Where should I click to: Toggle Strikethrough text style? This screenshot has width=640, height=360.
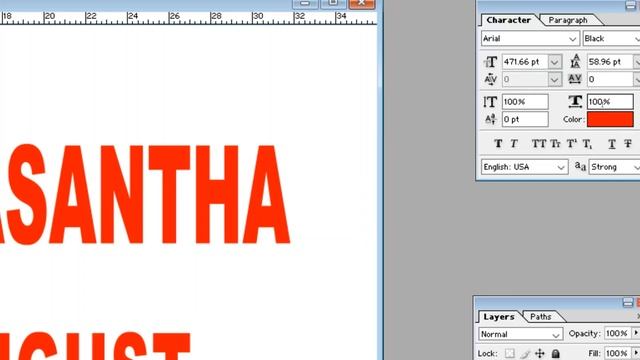[x=628, y=144]
